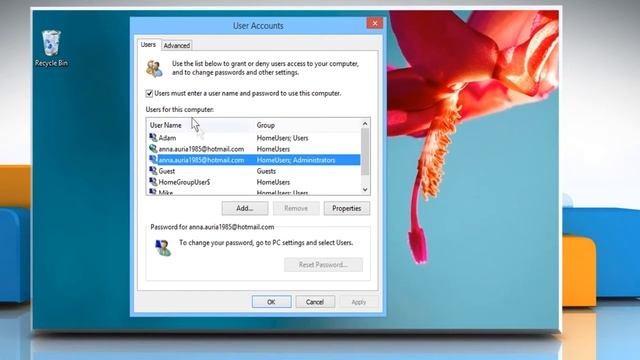Click 'HomeUsers; Users' group cell for Adam
Viewport: 640px width, 360px height.
[x=282, y=138]
